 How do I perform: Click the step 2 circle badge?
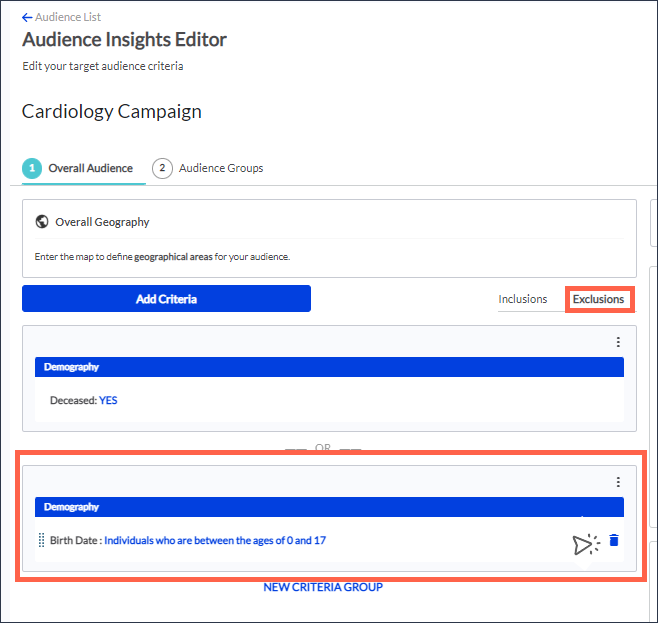tap(162, 168)
